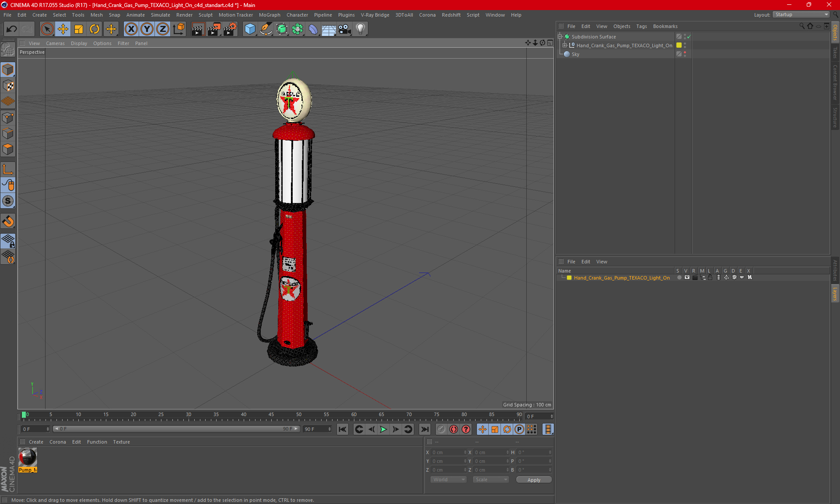Open the Simulate menu
The width and height of the screenshot is (840, 504).
click(160, 15)
